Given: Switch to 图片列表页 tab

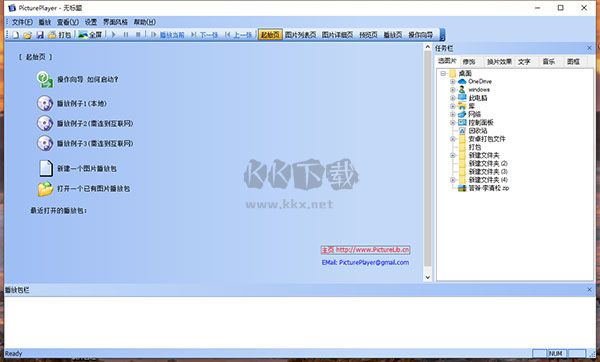Looking at the screenshot, I should point(300,34).
